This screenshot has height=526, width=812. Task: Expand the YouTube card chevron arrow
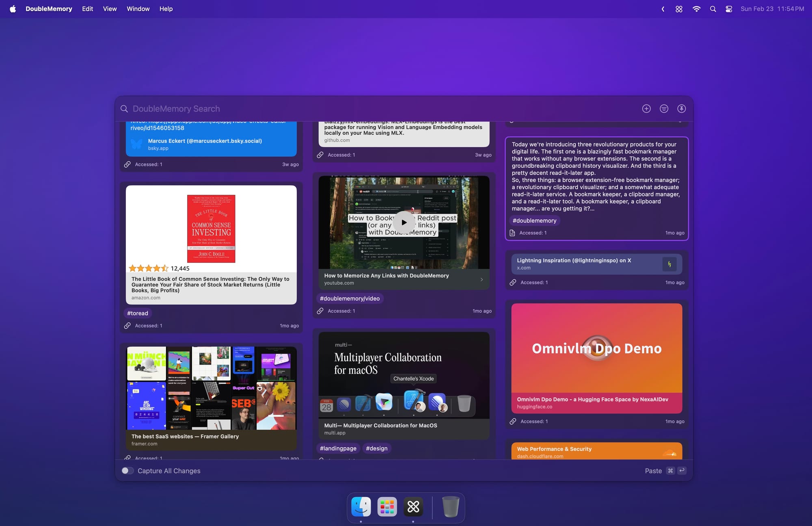(482, 279)
